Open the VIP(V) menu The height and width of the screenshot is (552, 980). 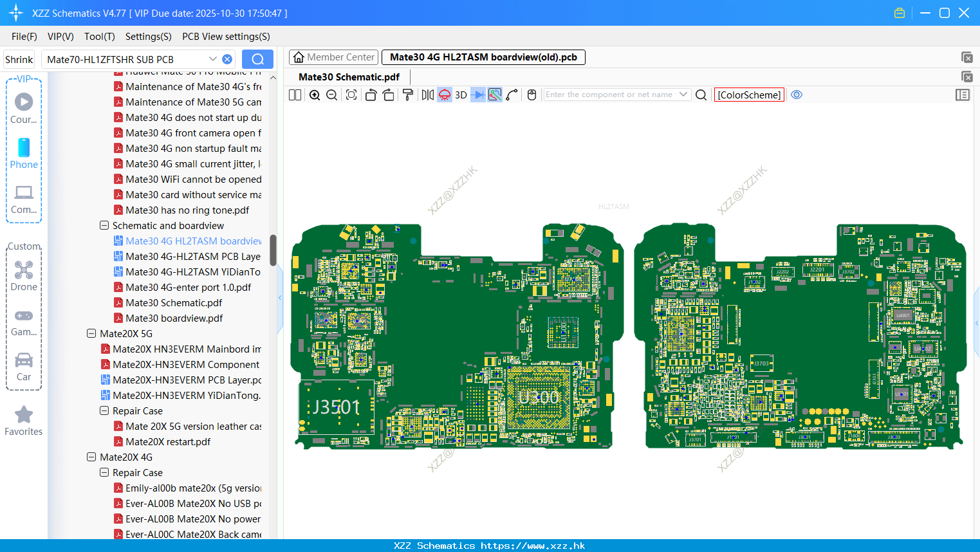60,37
